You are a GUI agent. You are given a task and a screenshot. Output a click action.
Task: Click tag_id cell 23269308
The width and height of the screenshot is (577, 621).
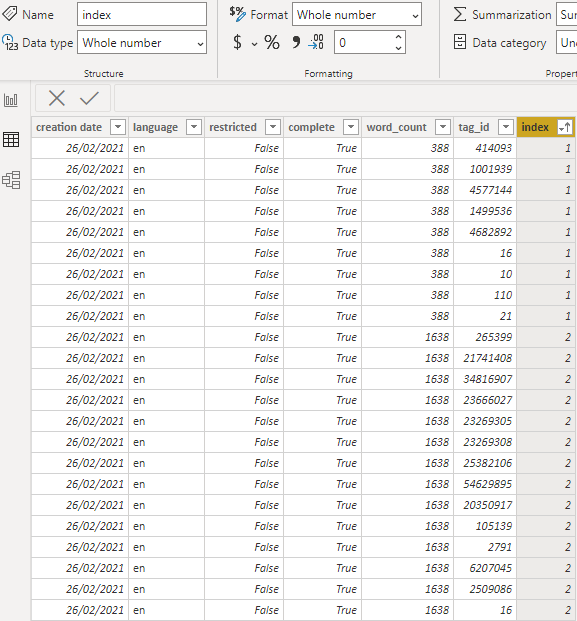tap(485, 442)
